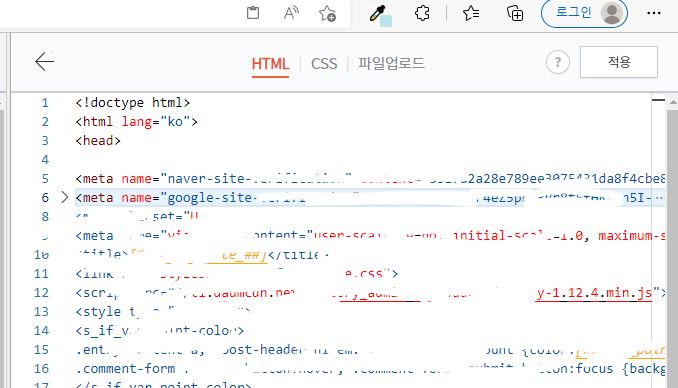The height and width of the screenshot is (388, 678).
Task: Click line number 4 in the gutter
Action: (45, 160)
